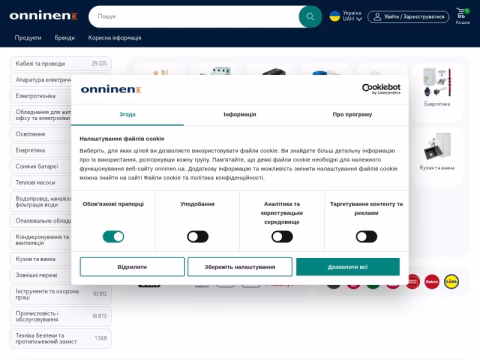Open the Продукти menu
Image resolution: width=480 pixels, height=360 pixels.
(x=28, y=38)
